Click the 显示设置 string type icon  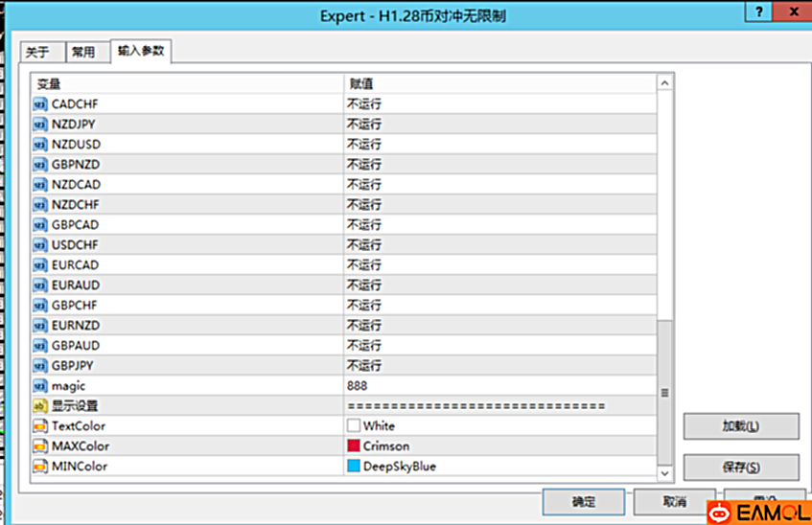[40, 406]
